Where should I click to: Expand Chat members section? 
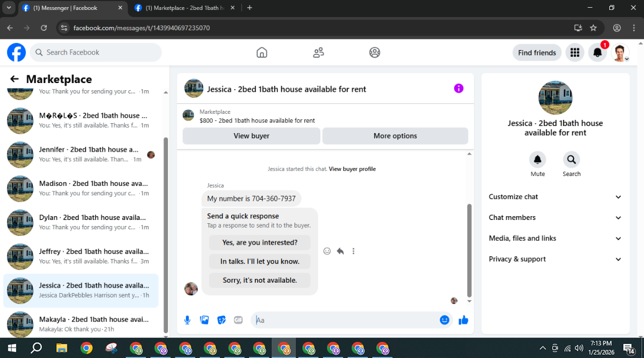(555, 218)
